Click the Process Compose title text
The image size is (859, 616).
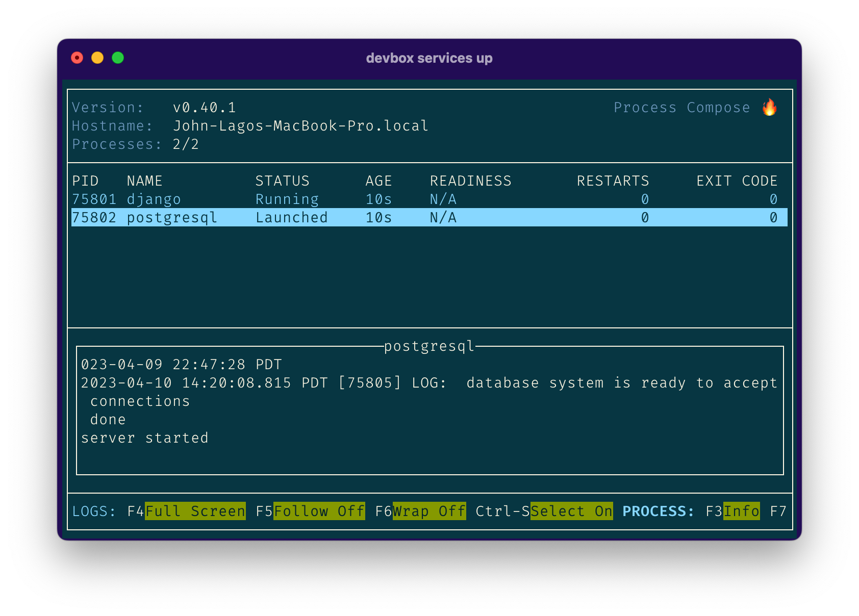coord(681,108)
